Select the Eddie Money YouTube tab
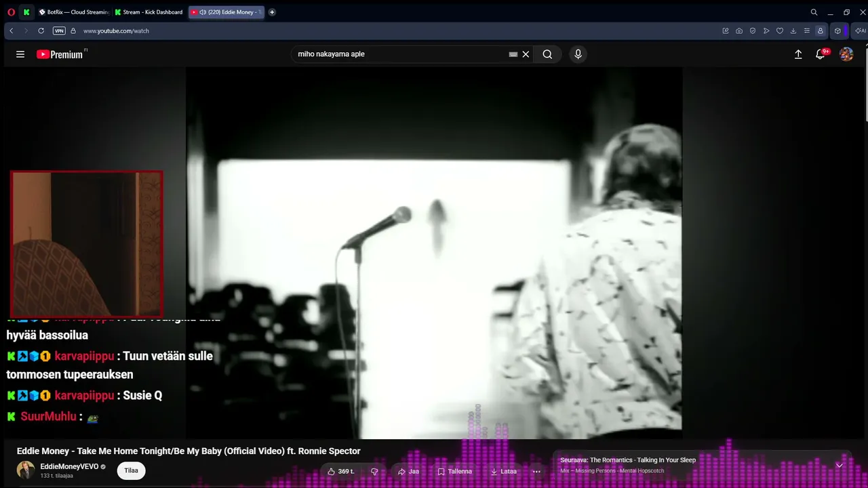Viewport: 868px width, 488px height. 226,12
